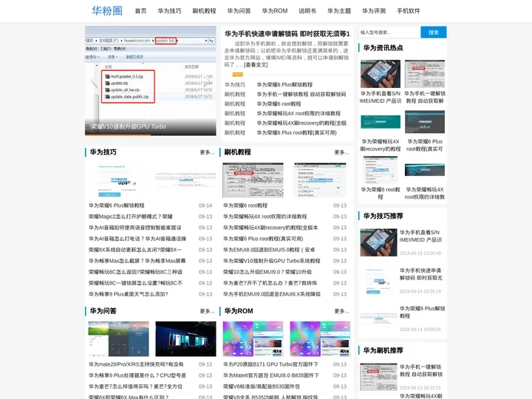Open 荣耀畅玩8C一键锁屏怎么设置 article
The height and width of the screenshot is (399, 532).
coord(136,283)
